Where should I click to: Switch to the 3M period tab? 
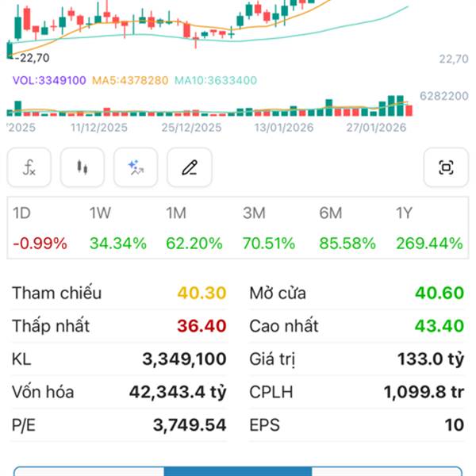point(271,228)
